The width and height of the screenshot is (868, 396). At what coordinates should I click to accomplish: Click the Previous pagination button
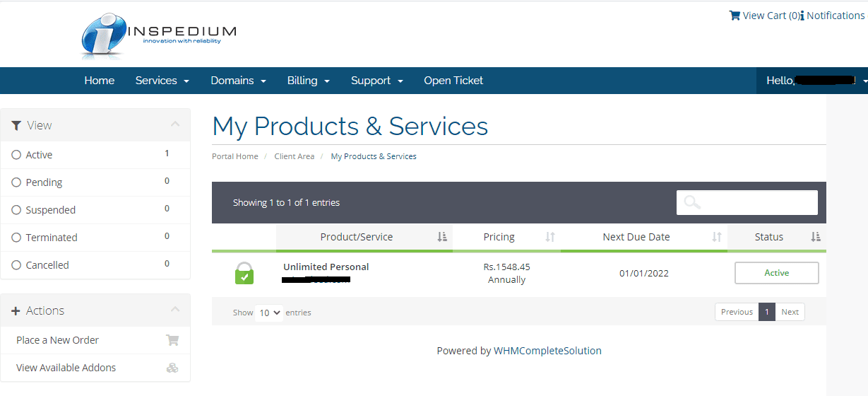coord(737,312)
